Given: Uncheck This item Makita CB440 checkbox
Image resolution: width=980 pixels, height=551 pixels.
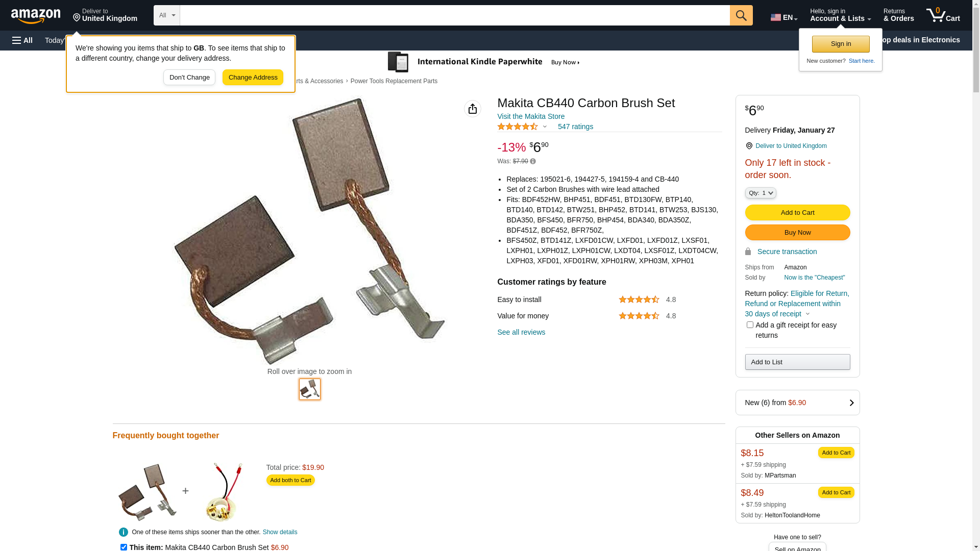Looking at the screenshot, I should (x=124, y=547).
